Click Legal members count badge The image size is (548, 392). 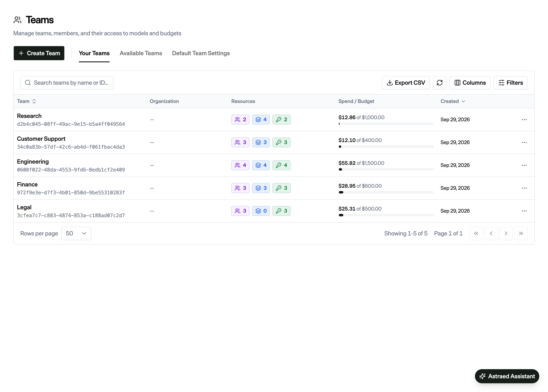240,211
